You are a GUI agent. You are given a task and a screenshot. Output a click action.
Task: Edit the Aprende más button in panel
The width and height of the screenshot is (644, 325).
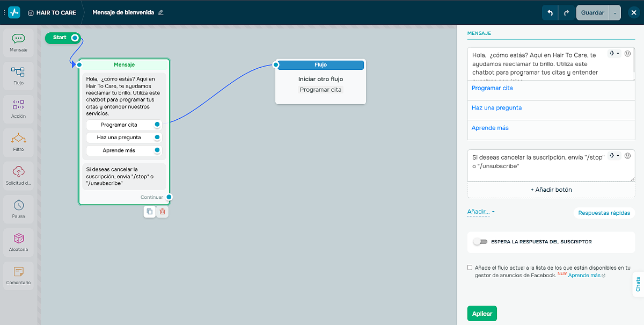[x=551, y=129]
